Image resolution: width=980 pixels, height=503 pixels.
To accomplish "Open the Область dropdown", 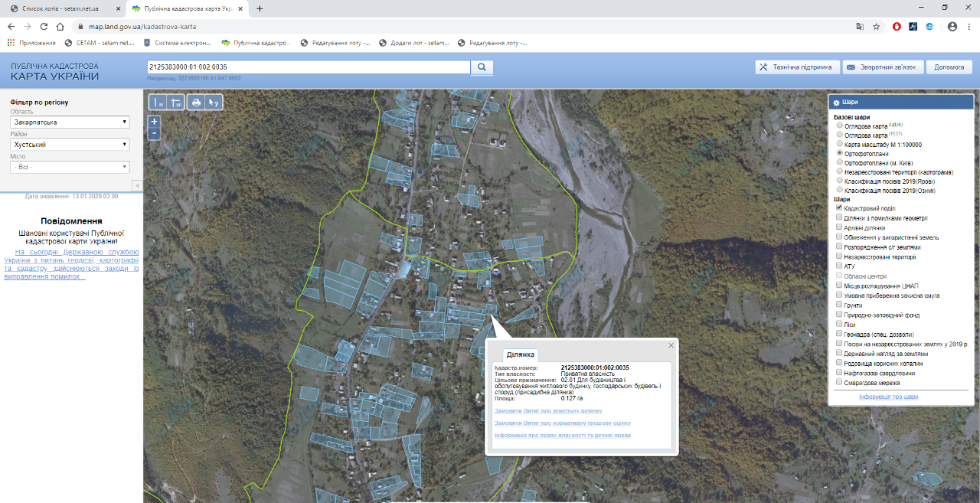I will pyautogui.click(x=70, y=122).
